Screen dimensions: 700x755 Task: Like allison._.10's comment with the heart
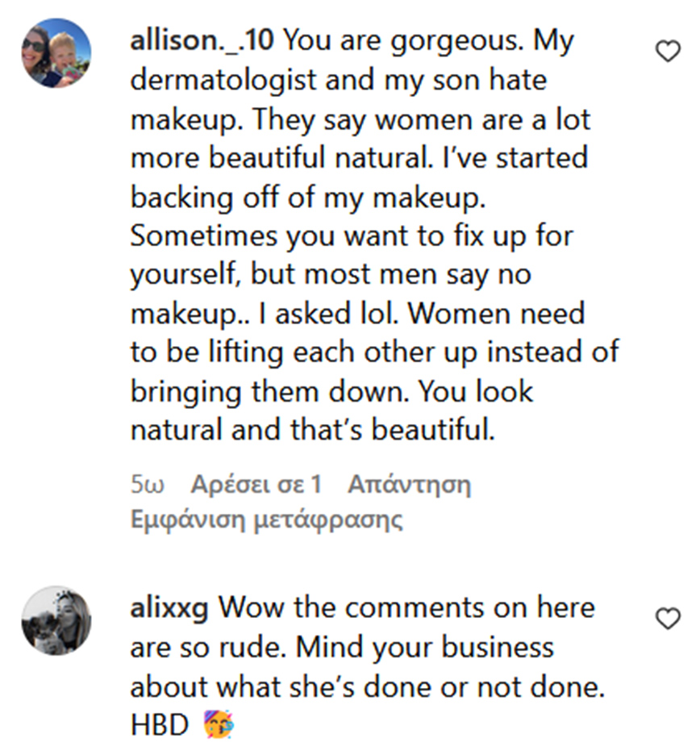(x=667, y=52)
